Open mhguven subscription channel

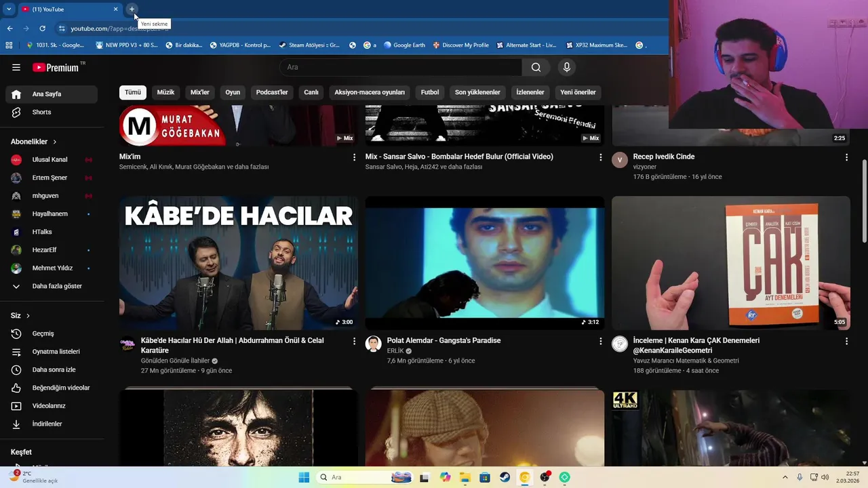pos(52,196)
